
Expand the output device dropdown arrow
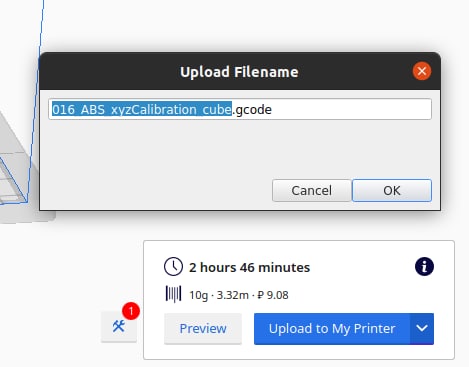coord(422,329)
